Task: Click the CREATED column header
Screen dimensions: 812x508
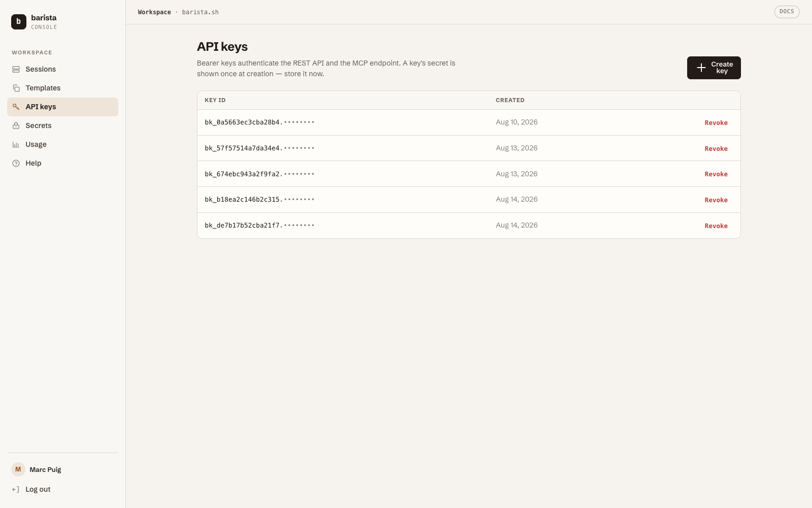Action: (510, 100)
